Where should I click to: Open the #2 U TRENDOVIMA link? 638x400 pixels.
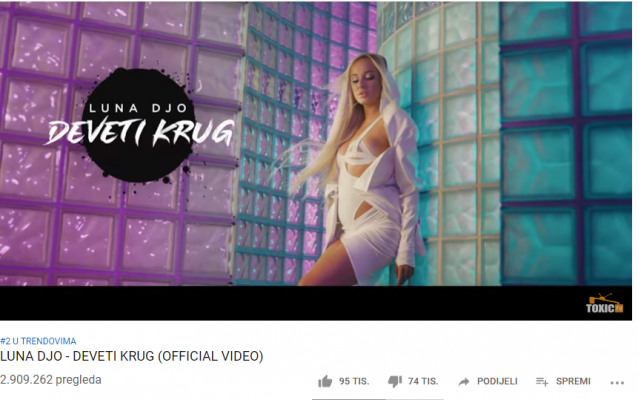pos(38,341)
